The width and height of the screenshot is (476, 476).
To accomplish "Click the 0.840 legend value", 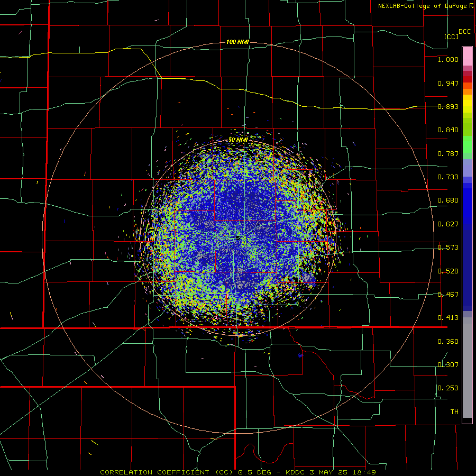I will tap(448, 130).
